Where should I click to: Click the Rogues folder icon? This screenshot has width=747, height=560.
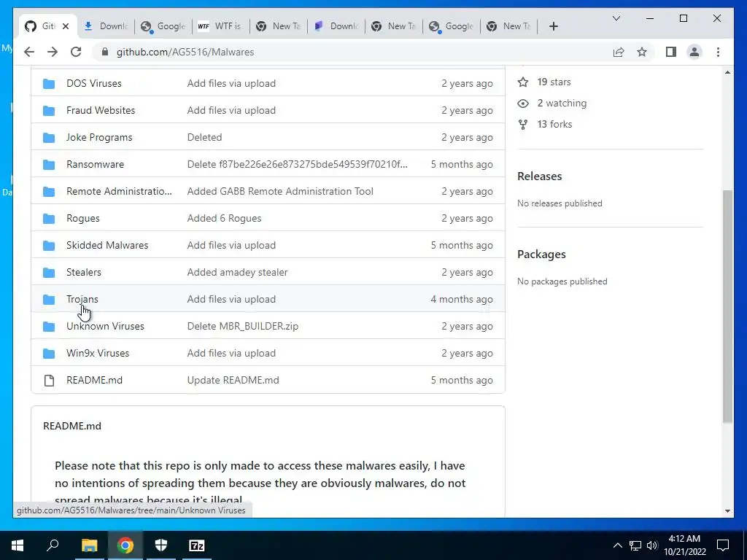[49, 219]
